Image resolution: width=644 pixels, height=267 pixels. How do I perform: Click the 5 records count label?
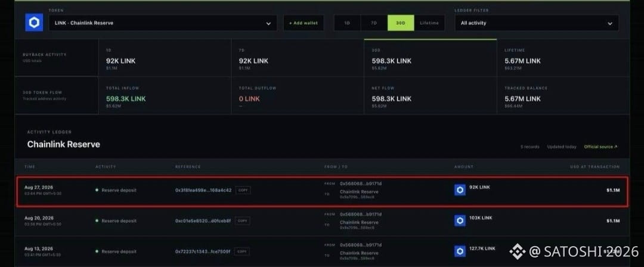[x=530, y=147]
